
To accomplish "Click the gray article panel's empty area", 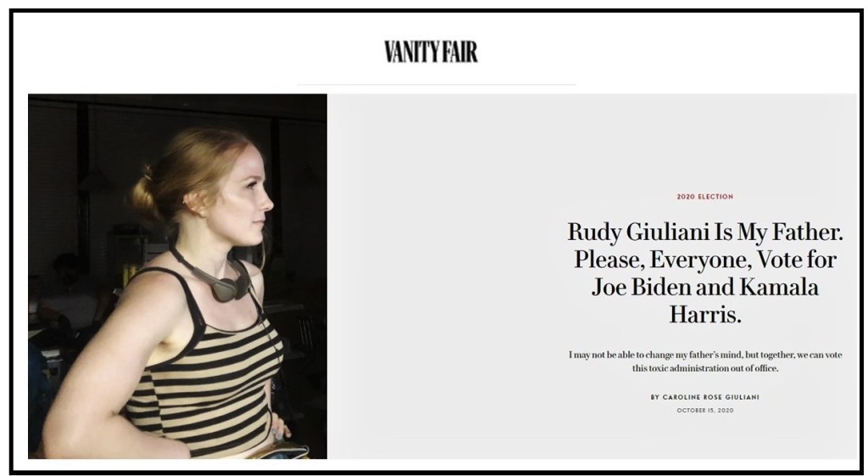I will [x=442, y=277].
